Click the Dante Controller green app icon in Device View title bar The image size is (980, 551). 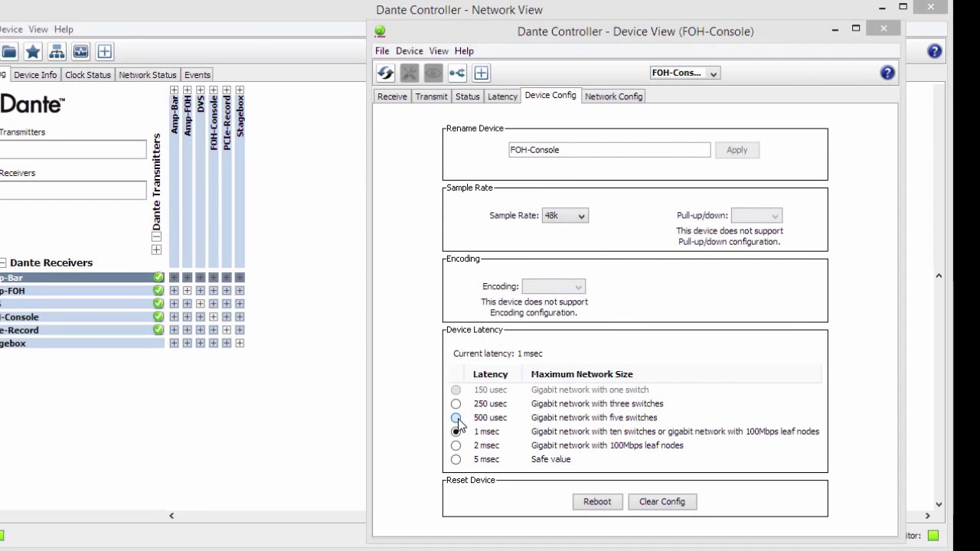[380, 31]
